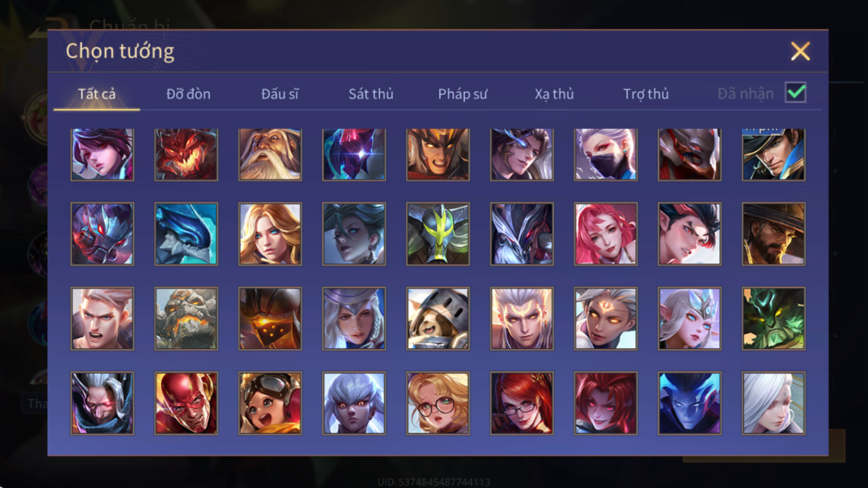Image resolution: width=868 pixels, height=488 pixels.
Task: Show the Xạ thủ hero category
Action: [554, 94]
